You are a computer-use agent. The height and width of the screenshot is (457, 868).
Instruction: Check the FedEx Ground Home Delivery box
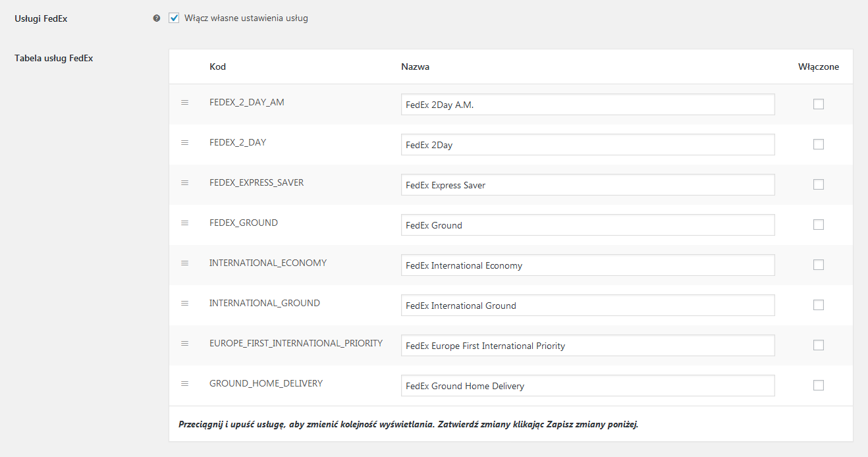[x=819, y=385]
